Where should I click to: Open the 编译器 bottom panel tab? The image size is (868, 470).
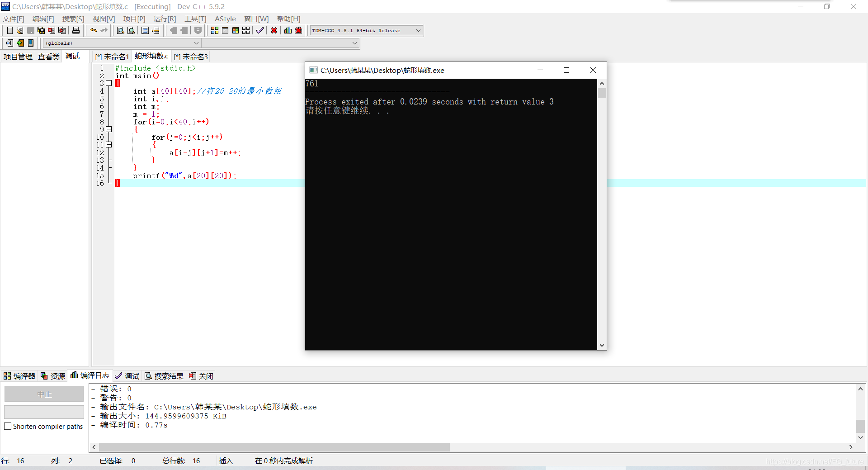pyautogui.click(x=19, y=376)
